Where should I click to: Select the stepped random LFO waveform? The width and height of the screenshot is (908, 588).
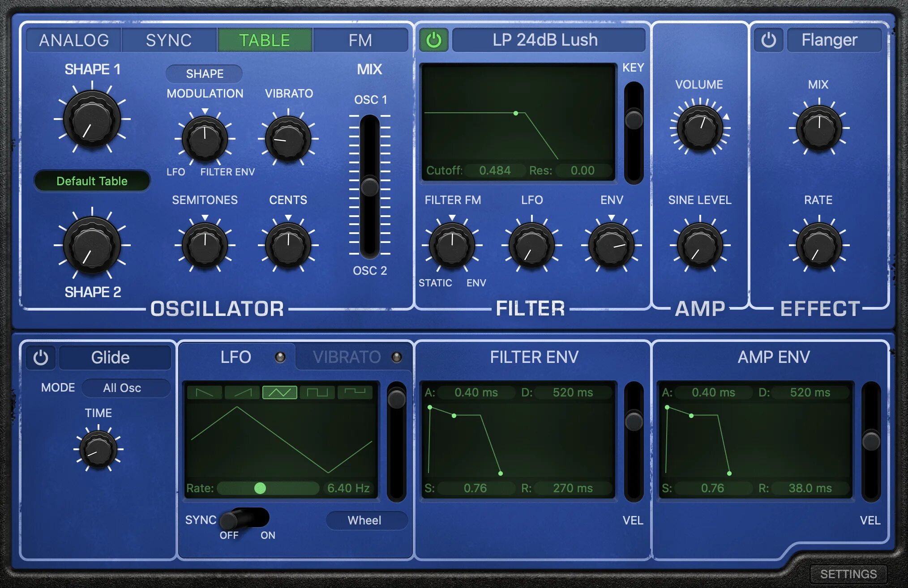pos(355,392)
